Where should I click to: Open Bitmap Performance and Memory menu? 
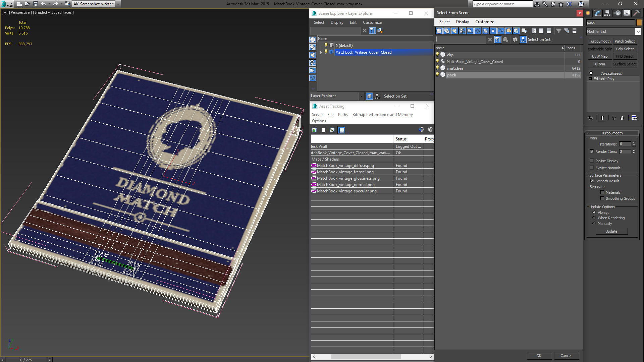click(382, 115)
